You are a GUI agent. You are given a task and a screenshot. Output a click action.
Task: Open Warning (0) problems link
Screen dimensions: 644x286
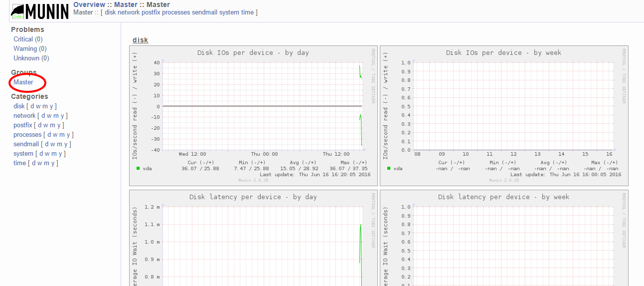point(30,49)
